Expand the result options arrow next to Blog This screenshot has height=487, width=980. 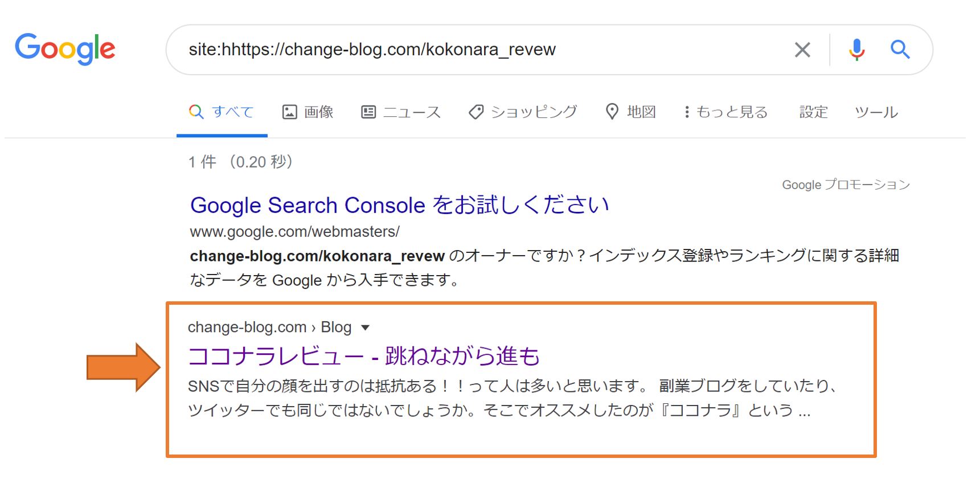pos(366,328)
